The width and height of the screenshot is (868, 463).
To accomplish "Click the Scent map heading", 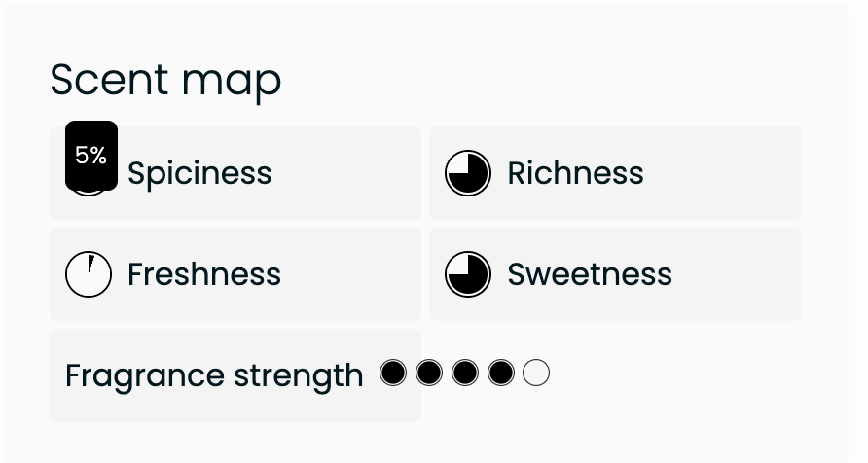I will pos(165,80).
